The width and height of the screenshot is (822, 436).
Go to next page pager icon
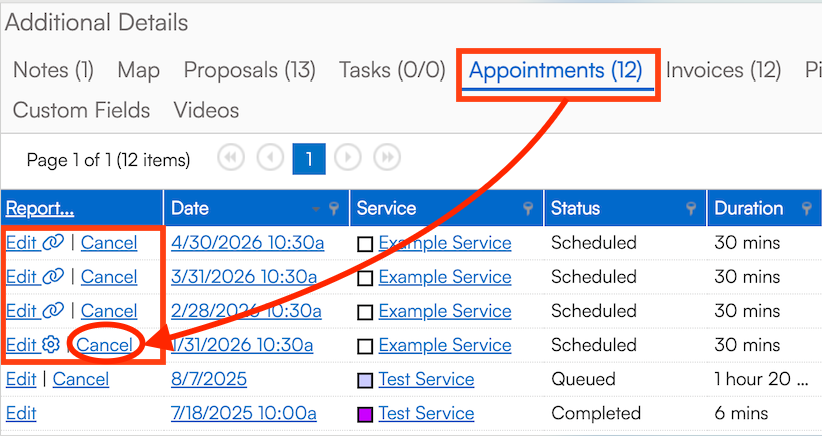tap(347, 158)
